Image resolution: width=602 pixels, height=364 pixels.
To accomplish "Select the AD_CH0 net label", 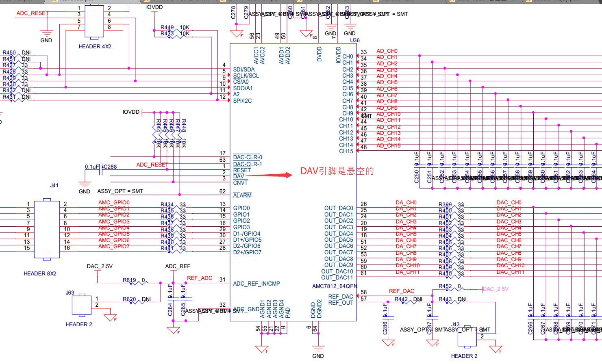I will coord(387,51).
